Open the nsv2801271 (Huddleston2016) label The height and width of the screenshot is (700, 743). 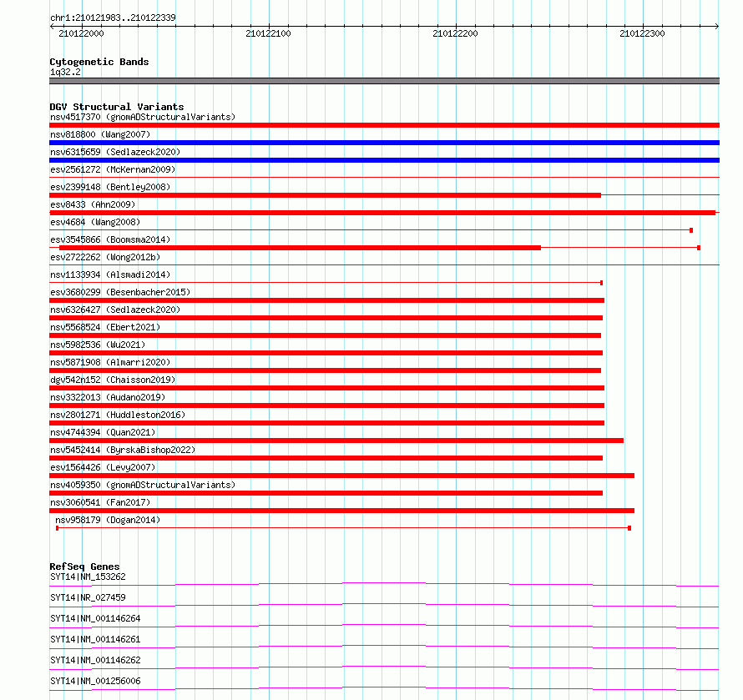(118, 415)
